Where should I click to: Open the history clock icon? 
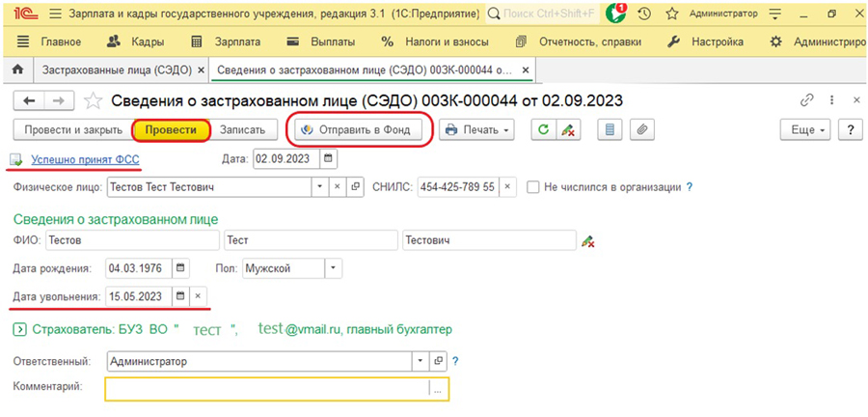(x=644, y=14)
